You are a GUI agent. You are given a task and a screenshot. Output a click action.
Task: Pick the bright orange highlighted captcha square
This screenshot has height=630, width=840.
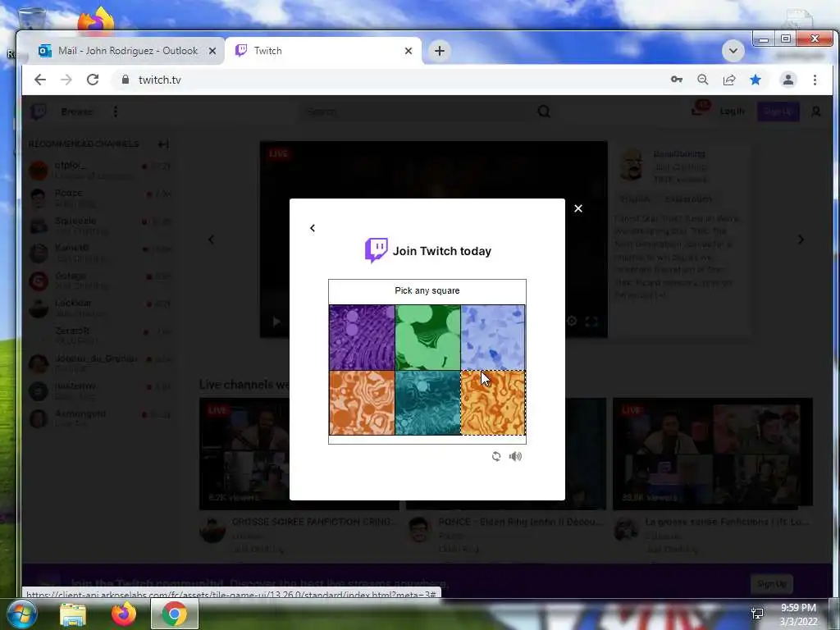pyautogui.click(x=493, y=403)
